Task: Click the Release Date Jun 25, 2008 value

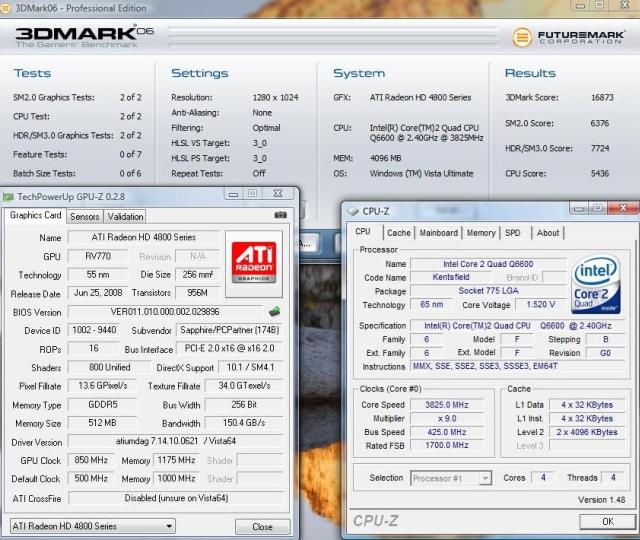Action: point(98,293)
